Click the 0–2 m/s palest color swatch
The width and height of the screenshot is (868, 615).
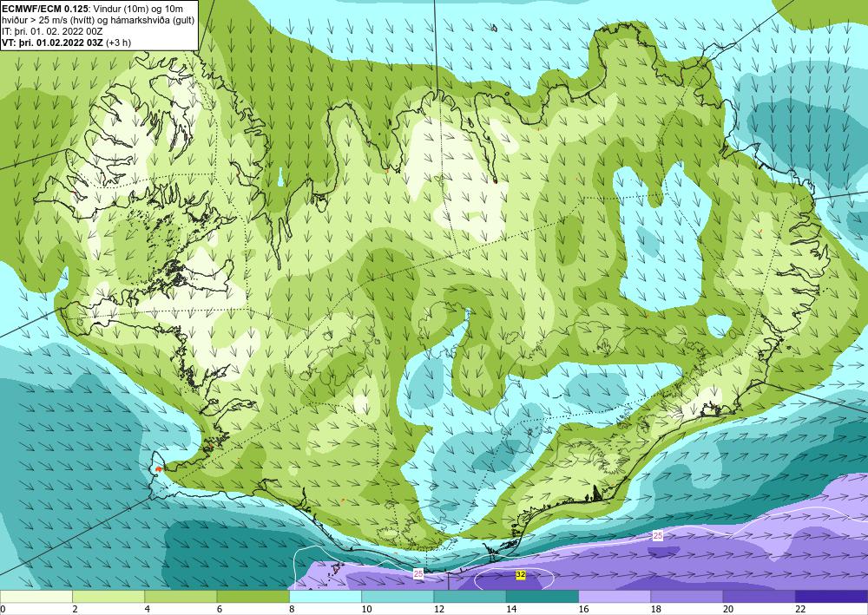tap(36, 596)
